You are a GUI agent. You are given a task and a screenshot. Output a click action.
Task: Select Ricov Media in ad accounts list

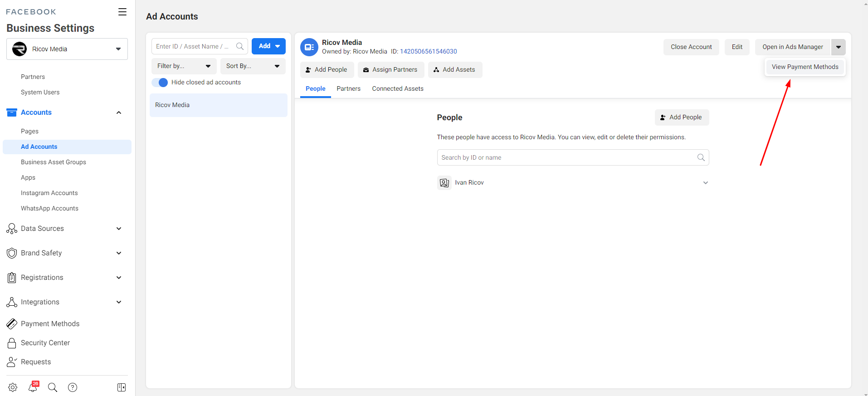tap(219, 105)
